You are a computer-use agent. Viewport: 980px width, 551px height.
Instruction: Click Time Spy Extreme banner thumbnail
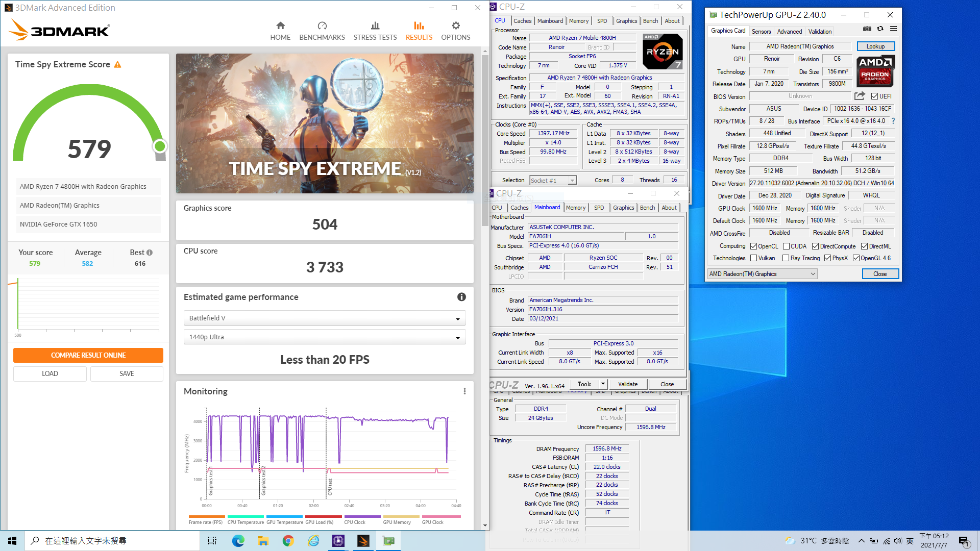click(325, 123)
